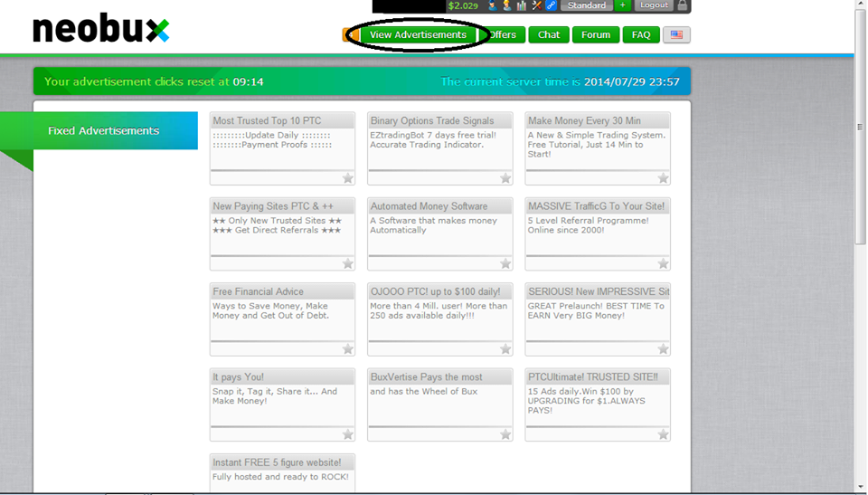
Task: Select the Fixed Advertisements section tab
Action: point(103,131)
